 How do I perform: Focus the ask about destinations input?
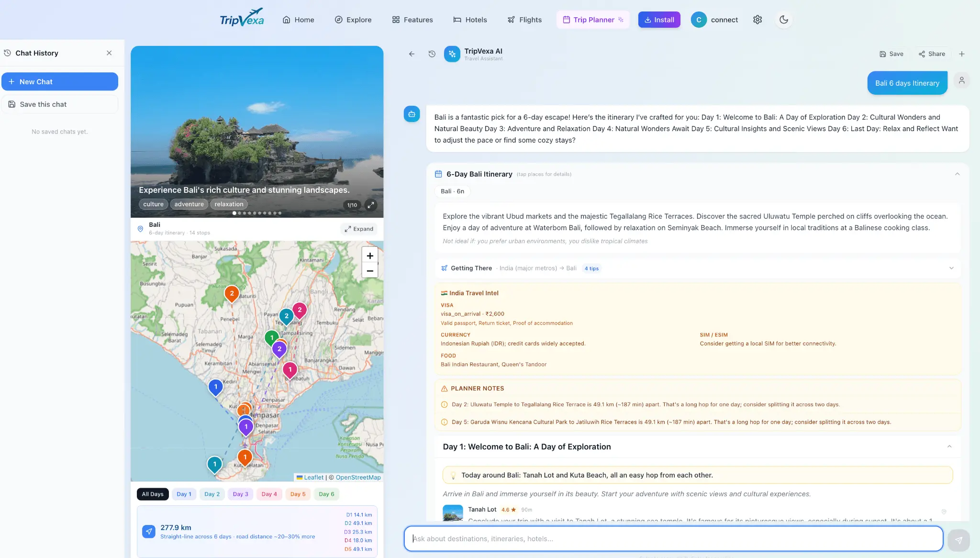tap(673, 539)
